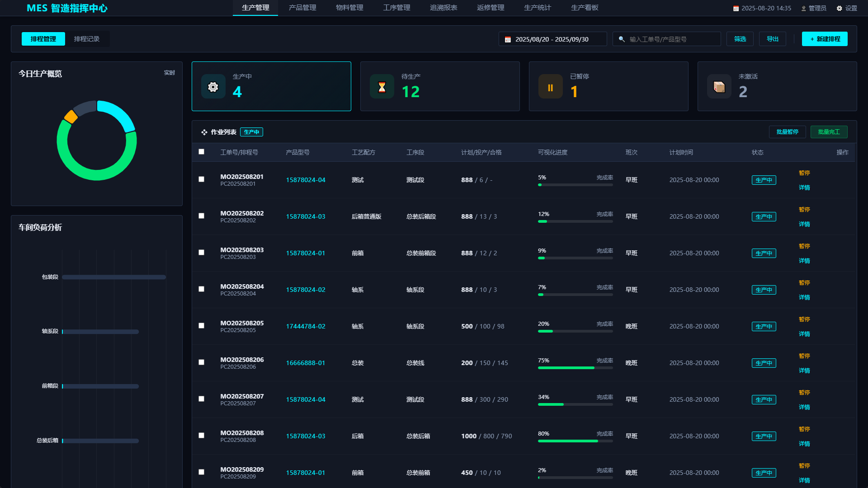Select checkbox for work order MO202508206
The image size is (868, 488).
pos(201,362)
